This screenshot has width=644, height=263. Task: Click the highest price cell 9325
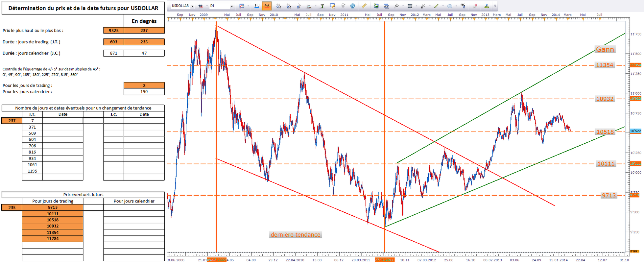[113, 31]
